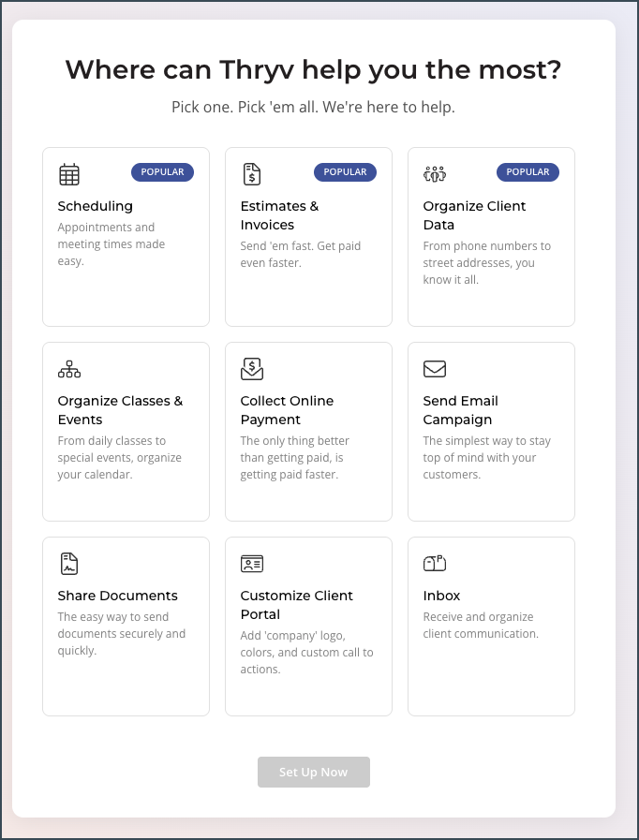Click the mailbox icon on Inbox card
Viewport: 639px width, 840px height.
point(435,563)
